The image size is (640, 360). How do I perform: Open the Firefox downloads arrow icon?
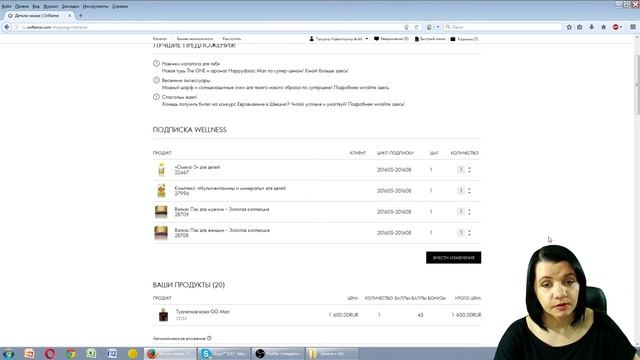click(591, 27)
